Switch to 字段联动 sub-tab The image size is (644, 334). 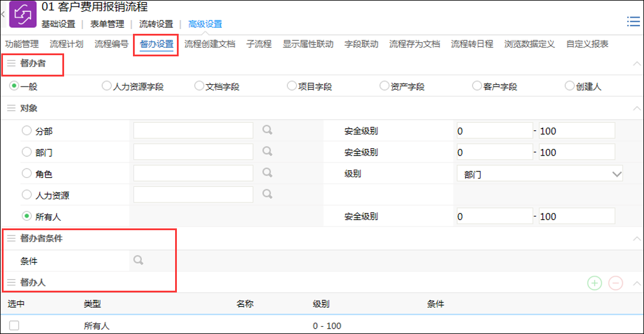click(361, 44)
